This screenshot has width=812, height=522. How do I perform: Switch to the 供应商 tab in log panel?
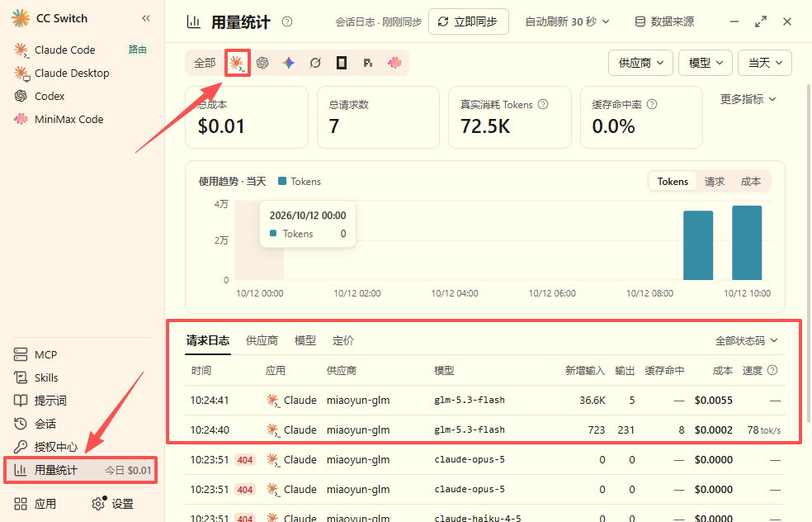(x=262, y=340)
